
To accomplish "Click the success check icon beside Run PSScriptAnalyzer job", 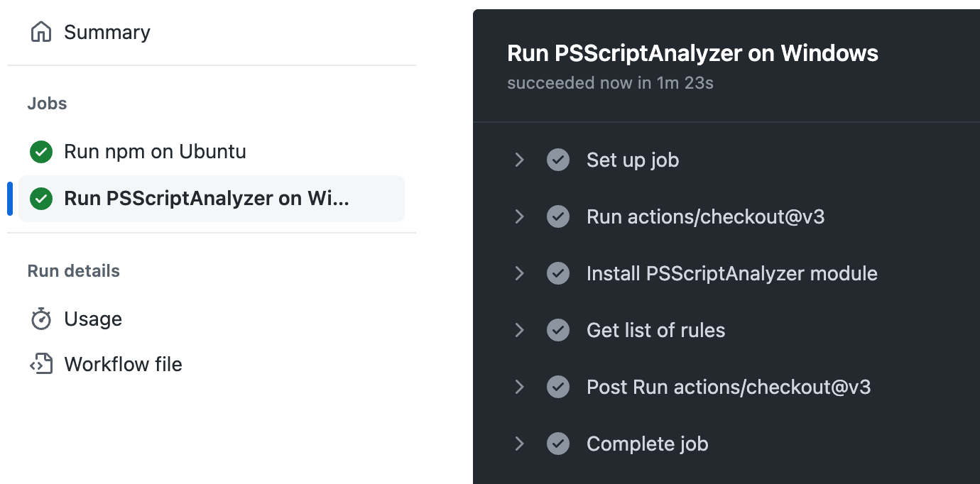I will point(41,199).
